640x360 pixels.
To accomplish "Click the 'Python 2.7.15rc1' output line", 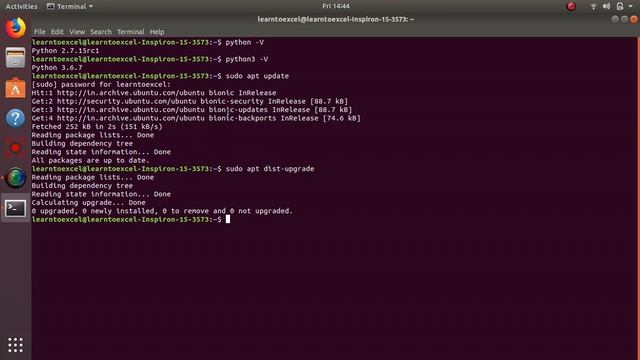I will pyautogui.click(x=65, y=51).
